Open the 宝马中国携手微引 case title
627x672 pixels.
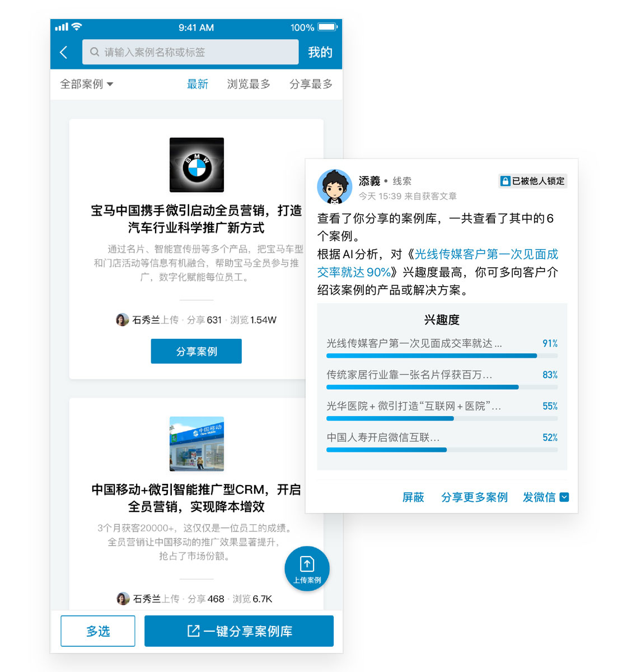tap(196, 219)
